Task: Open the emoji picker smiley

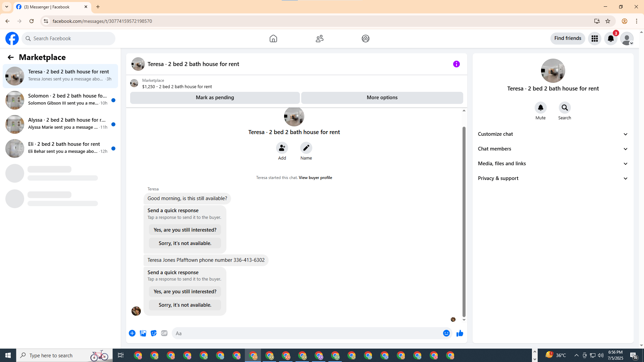Action: point(446,333)
